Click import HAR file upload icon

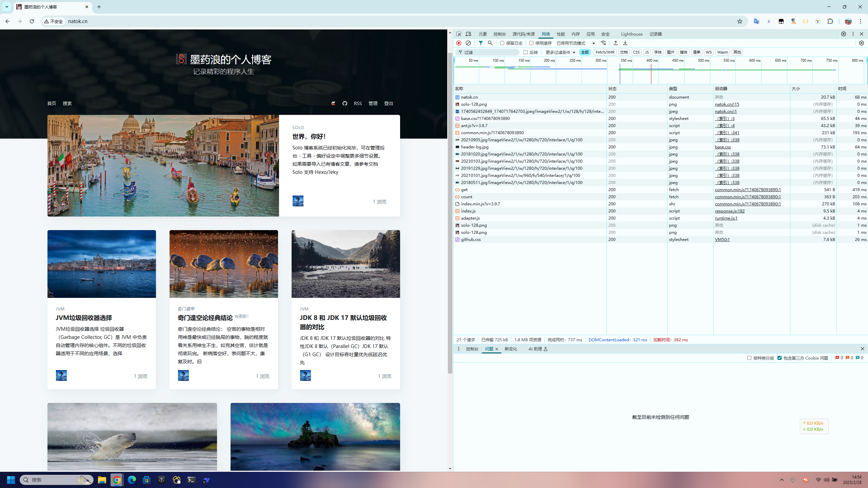click(x=616, y=43)
